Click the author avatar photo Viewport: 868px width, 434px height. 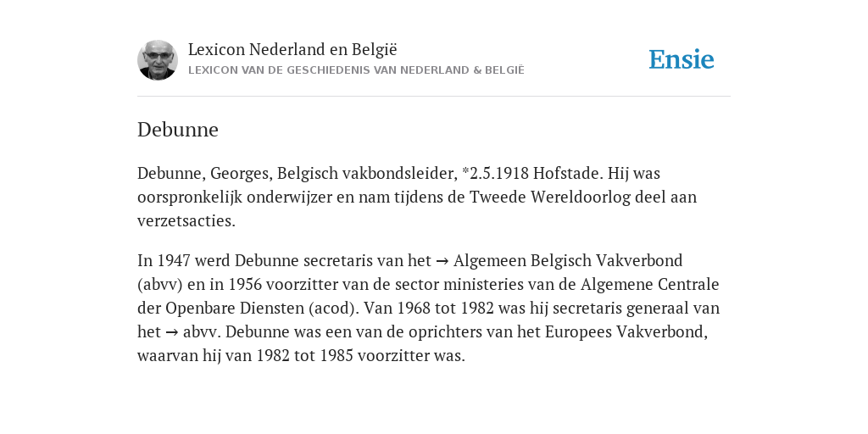coord(157,60)
